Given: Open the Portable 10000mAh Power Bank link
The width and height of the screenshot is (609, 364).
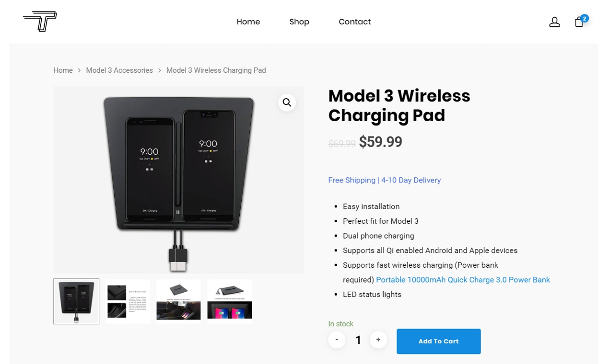Looking at the screenshot, I should [462, 280].
